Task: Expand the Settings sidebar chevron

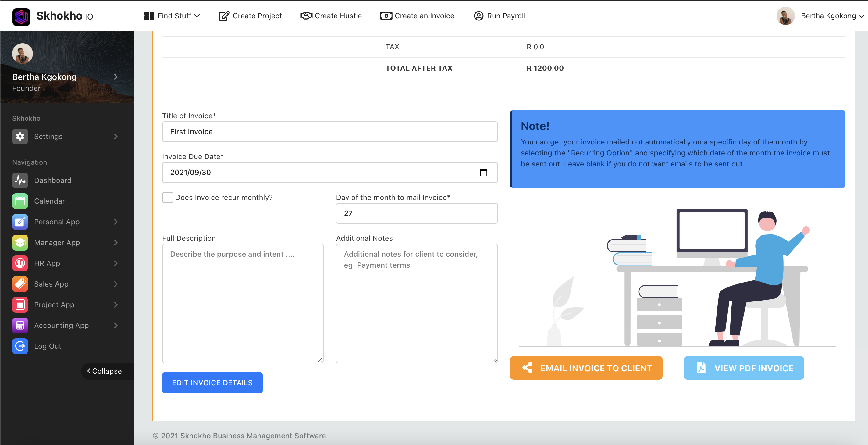Action: [x=116, y=137]
